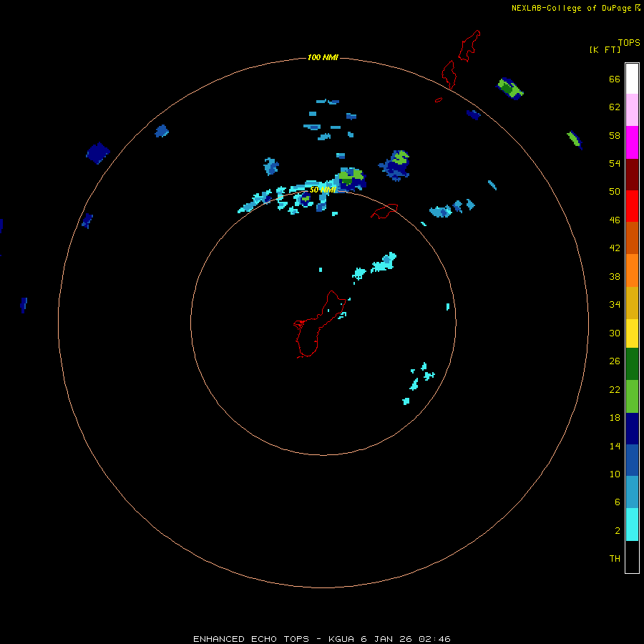Click the legend value 66
644x644 pixels.
[615, 79]
